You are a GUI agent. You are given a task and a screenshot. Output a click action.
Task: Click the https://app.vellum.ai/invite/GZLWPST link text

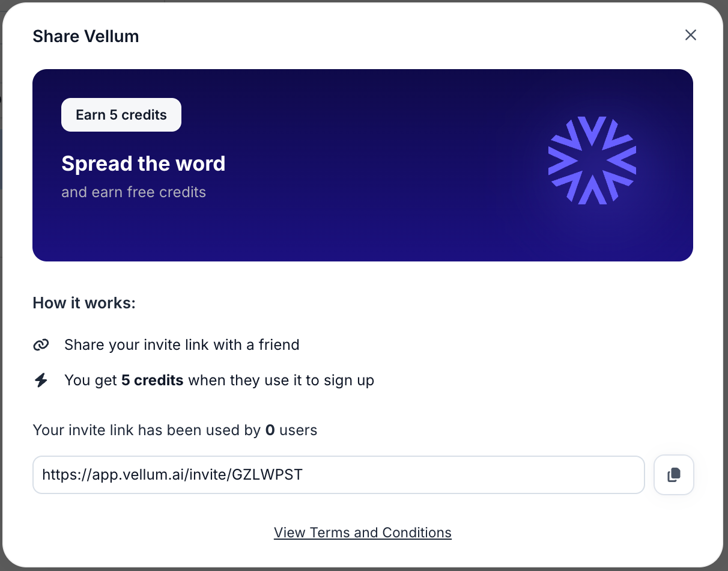tap(172, 475)
